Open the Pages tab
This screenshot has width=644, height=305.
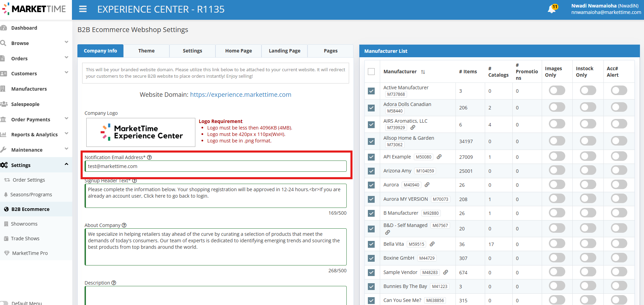point(331,51)
